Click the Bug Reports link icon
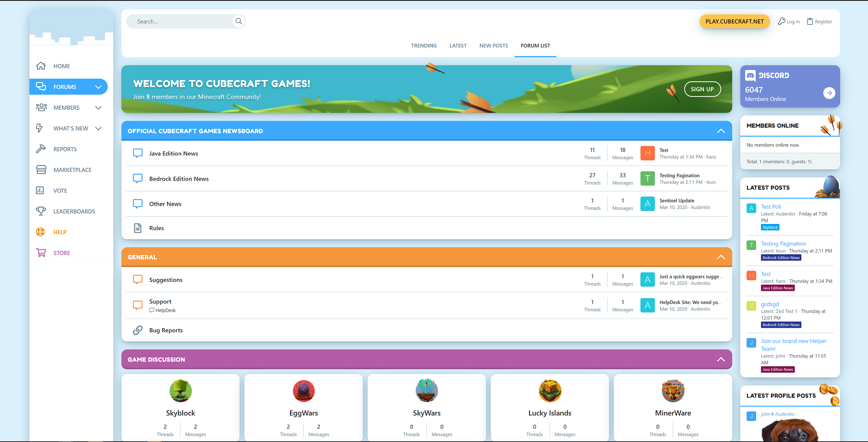 [138, 330]
